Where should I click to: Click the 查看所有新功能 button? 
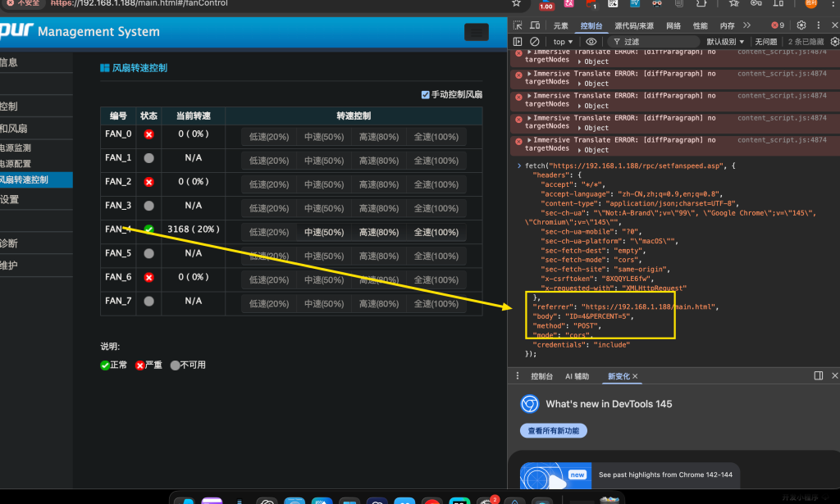553,430
